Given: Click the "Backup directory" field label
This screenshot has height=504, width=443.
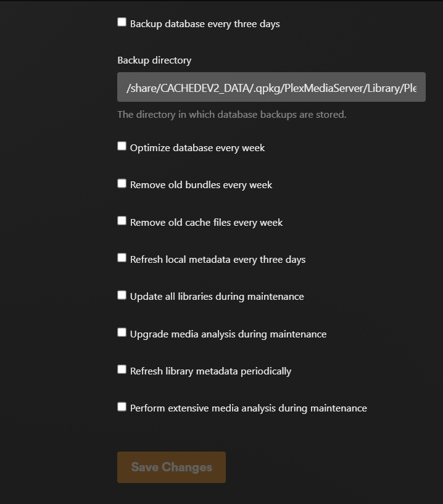Looking at the screenshot, I should tap(154, 60).
